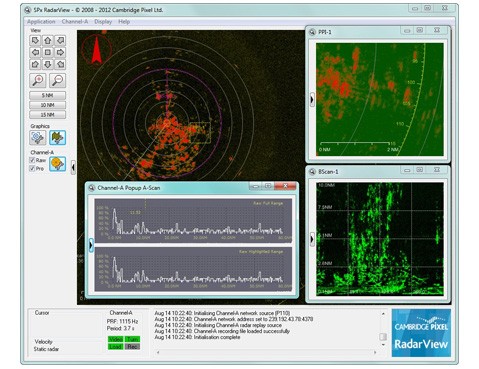The height and width of the screenshot is (369, 479).
Task: Click the north arrow compass on the radar display
Action: point(96,50)
